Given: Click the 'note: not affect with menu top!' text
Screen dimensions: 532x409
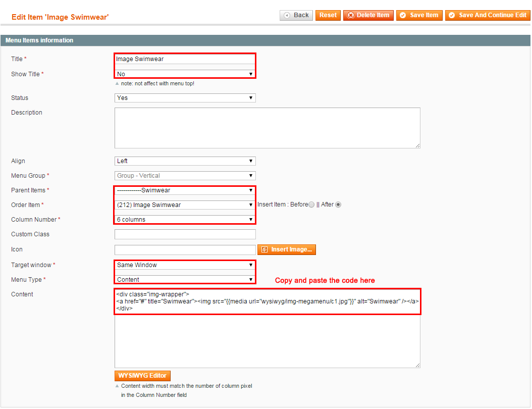Looking at the screenshot, I should tap(157, 83).
